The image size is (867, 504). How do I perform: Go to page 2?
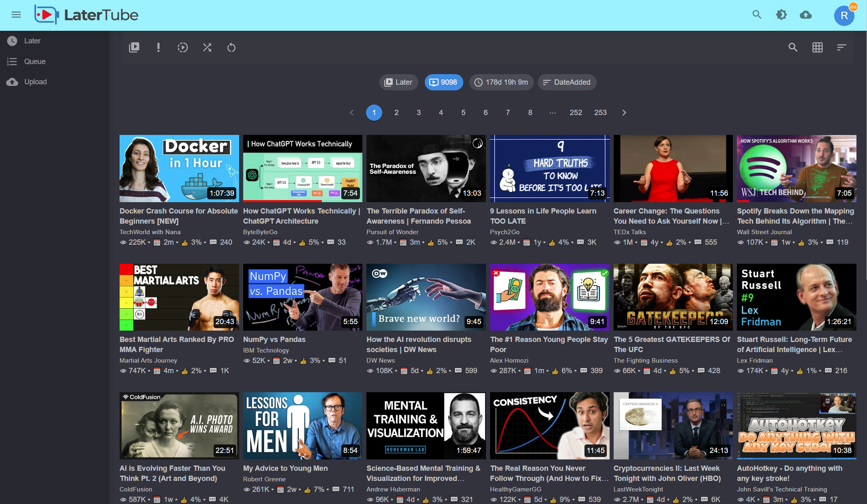[396, 113]
